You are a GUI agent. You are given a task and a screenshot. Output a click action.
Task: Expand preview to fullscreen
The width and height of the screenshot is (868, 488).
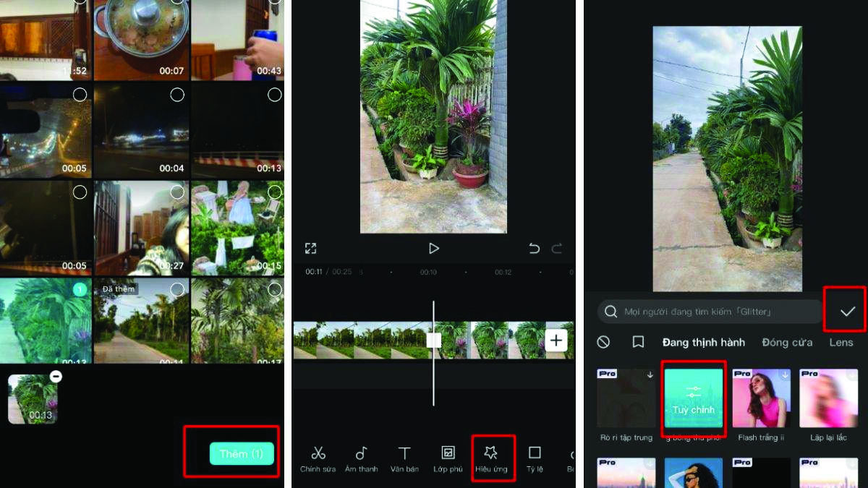[x=310, y=248]
